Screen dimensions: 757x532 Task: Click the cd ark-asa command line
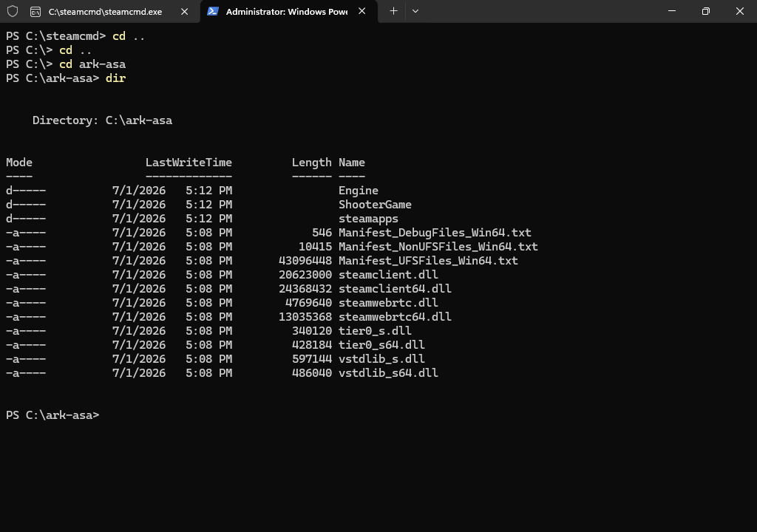coord(66,64)
